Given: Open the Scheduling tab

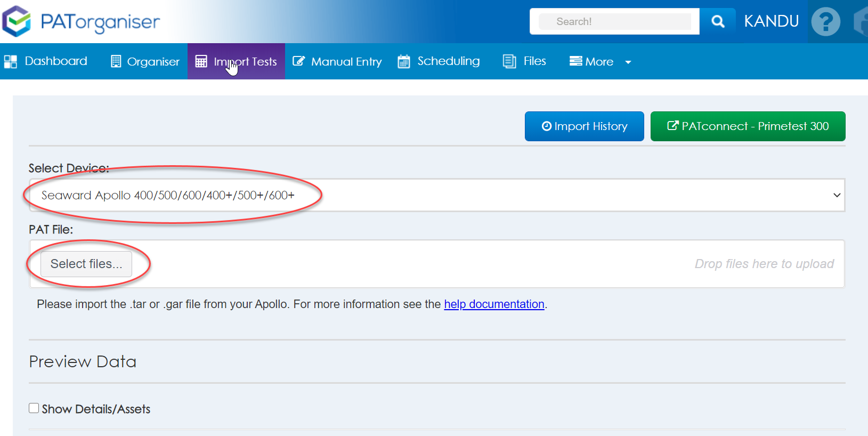Looking at the screenshot, I should coord(439,61).
